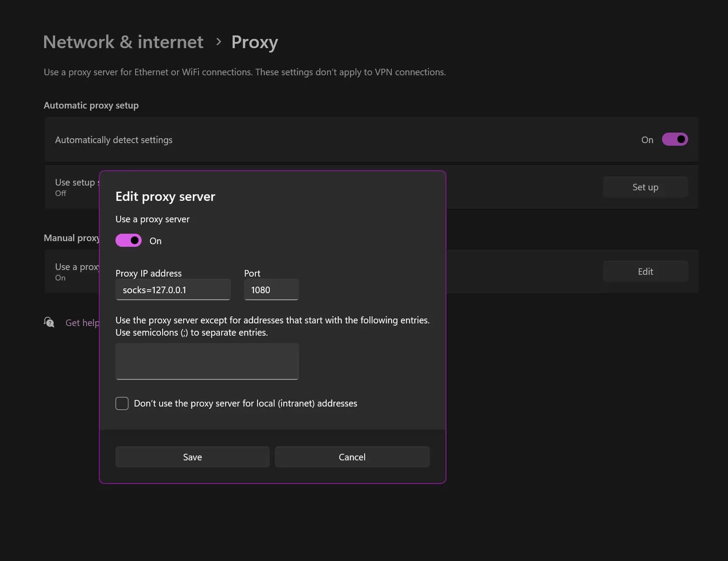728x561 pixels.
Task: Turn off Automatically detect settings toggle
Action: tap(675, 139)
